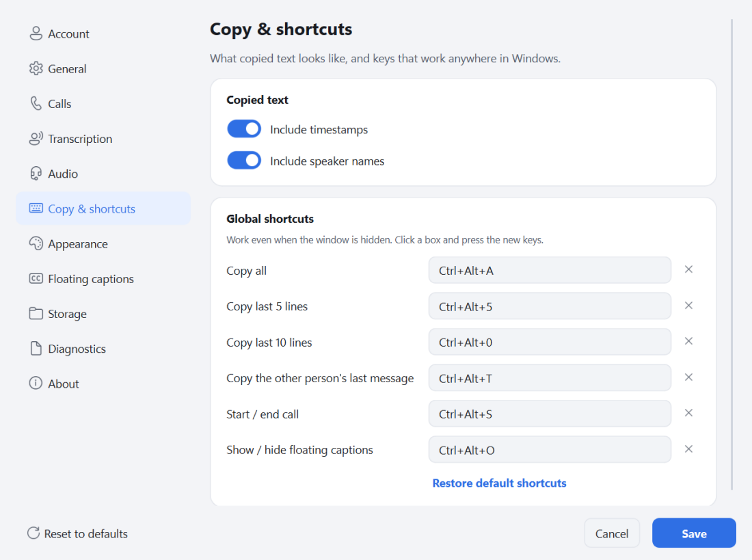
Task: Edit the Ctrl+Alt+0 shortcut box
Action: pos(550,342)
